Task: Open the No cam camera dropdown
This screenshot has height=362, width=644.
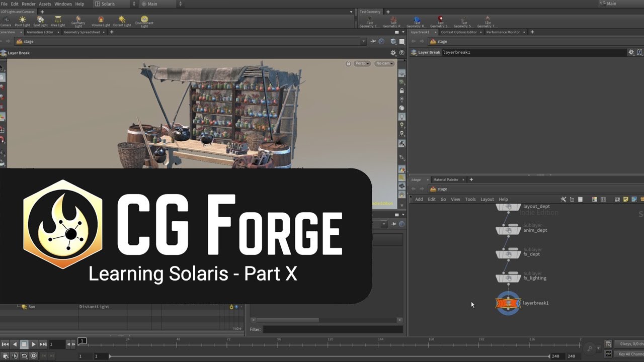Action: coord(384,63)
